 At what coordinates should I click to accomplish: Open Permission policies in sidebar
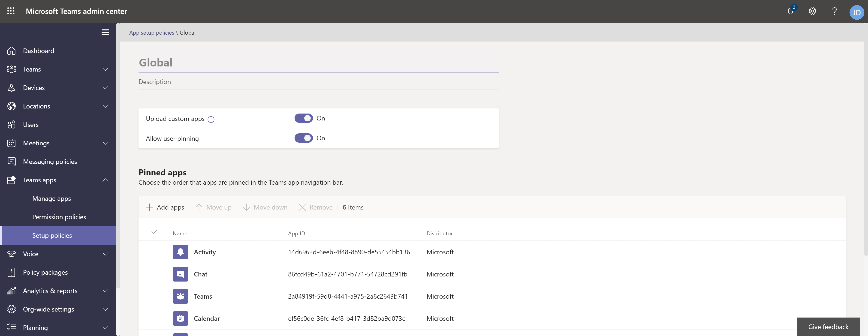coord(59,217)
